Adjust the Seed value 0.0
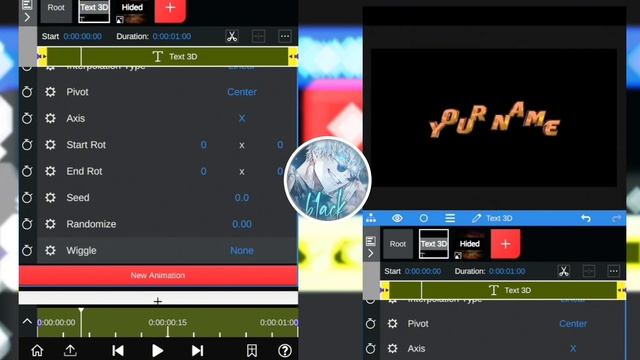Viewport: 640px width, 360px height. pos(242,198)
